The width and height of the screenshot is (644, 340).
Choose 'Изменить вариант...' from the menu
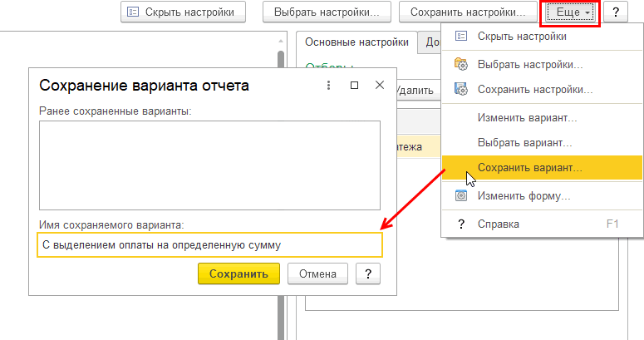[x=527, y=118]
